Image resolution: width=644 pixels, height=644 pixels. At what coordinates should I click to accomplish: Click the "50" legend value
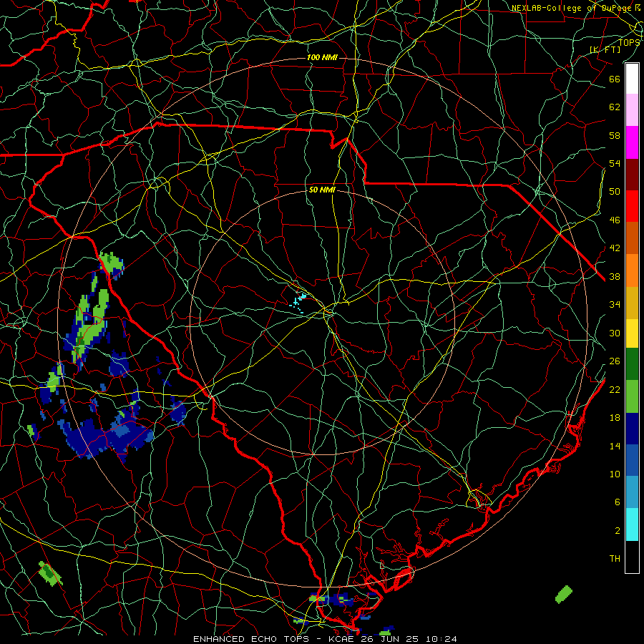point(615,192)
